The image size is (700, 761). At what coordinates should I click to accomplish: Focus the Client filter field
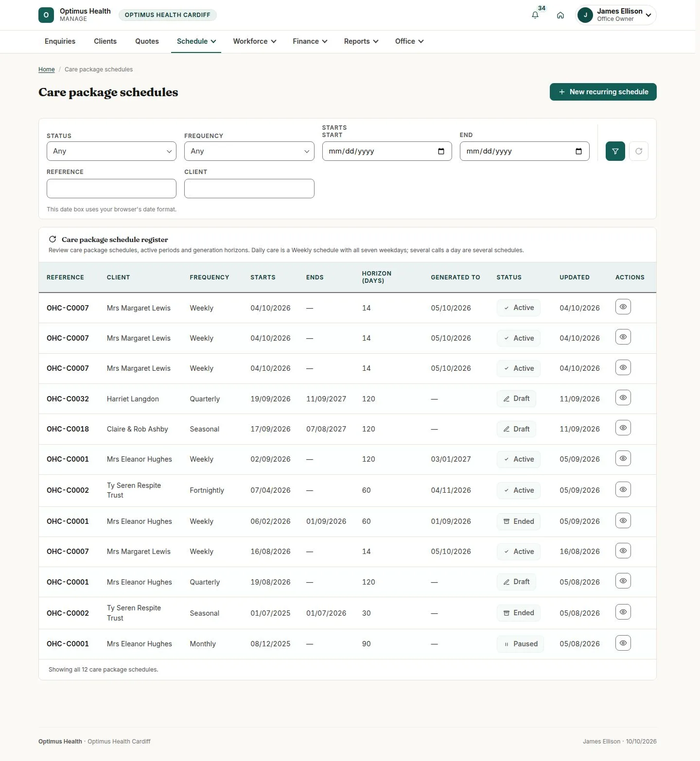tap(249, 189)
